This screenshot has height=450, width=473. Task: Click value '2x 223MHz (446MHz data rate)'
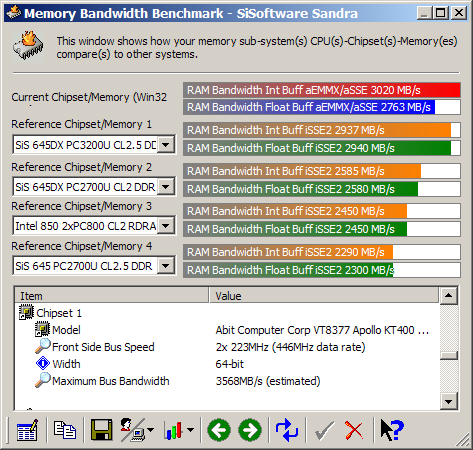(290, 347)
